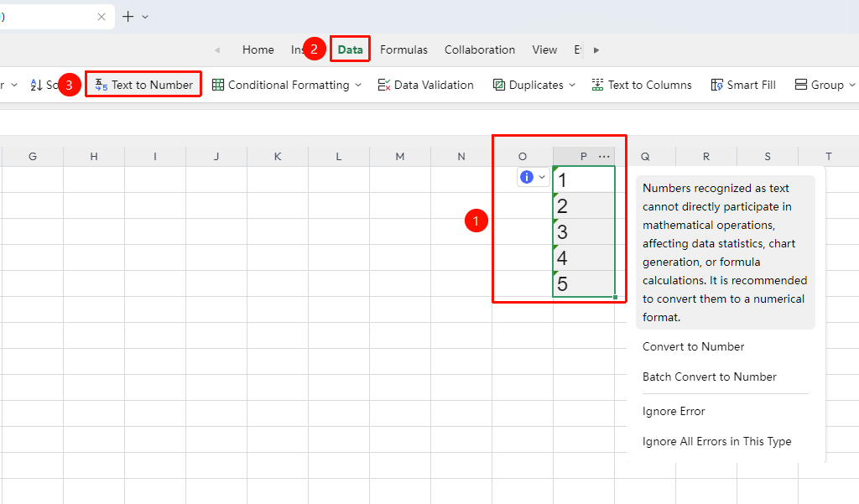Close the current browser tab
This screenshot has width=859, height=504.
[x=102, y=17]
